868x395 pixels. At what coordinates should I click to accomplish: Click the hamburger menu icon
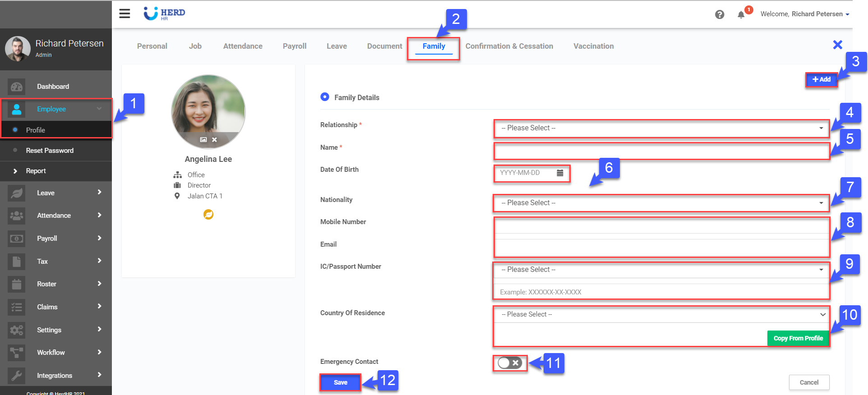pos(125,14)
